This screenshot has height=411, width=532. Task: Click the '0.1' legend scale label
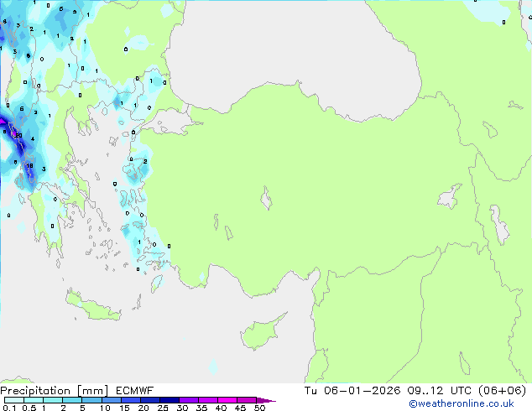9,408
